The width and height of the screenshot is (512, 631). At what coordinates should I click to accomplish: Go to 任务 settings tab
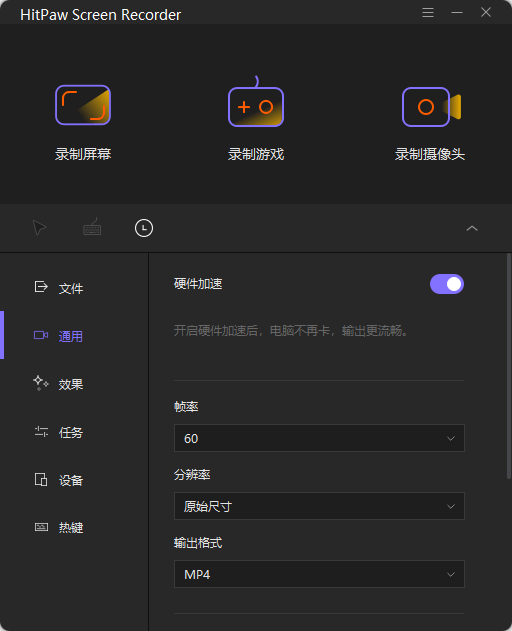tap(59, 432)
